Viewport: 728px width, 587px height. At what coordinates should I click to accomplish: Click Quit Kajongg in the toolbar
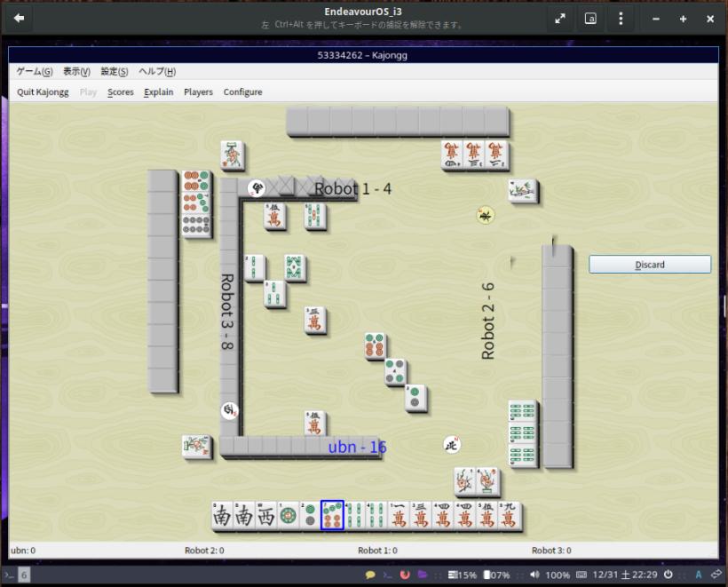coord(43,92)
